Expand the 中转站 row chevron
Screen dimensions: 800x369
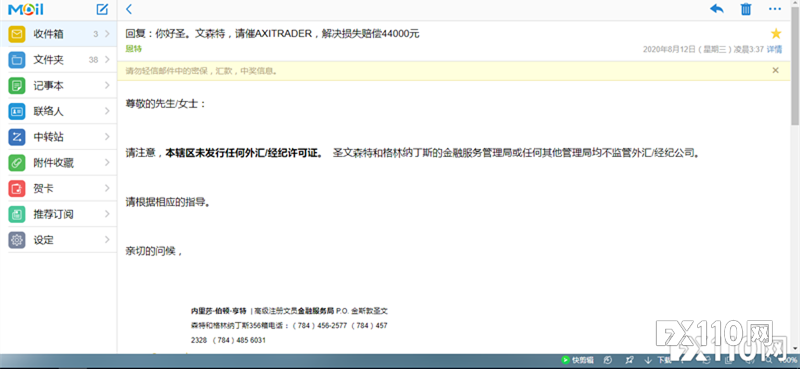coord(107,137)
